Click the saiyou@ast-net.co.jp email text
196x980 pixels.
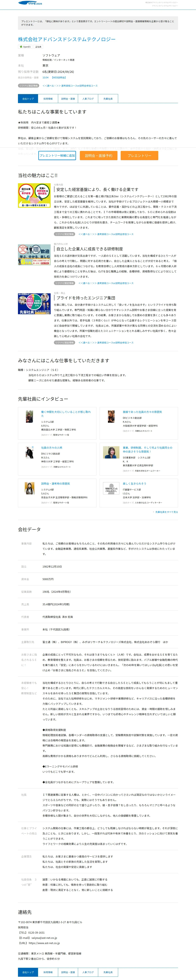pos(44,938)
